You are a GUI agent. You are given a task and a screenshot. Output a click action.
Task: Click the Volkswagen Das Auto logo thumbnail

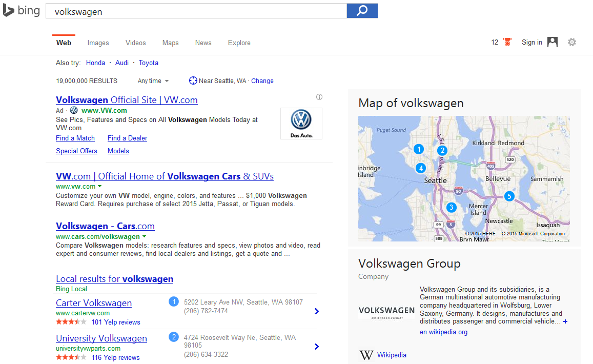click(301, 123)
